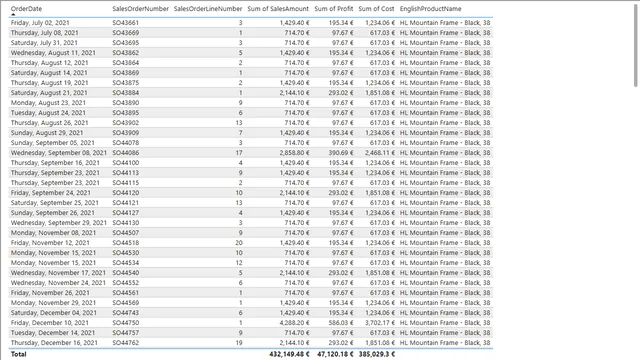Select order number SO44127
Image resolution: width=640 pixels, height=360 pixels.
126,213
